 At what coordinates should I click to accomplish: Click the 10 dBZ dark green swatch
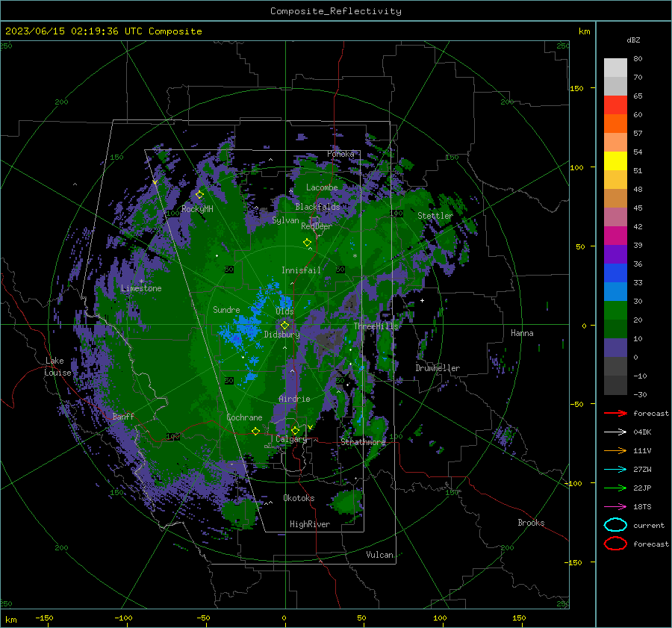tap(615, 329)
